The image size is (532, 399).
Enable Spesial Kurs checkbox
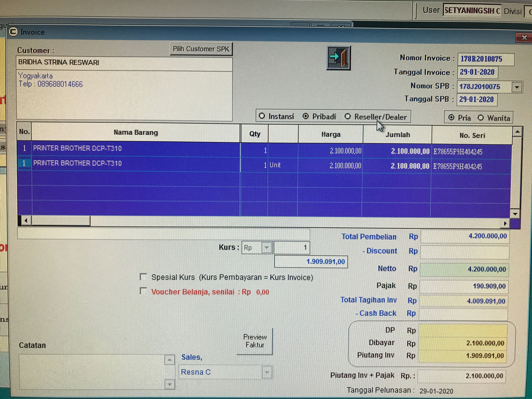coord(143,277)
